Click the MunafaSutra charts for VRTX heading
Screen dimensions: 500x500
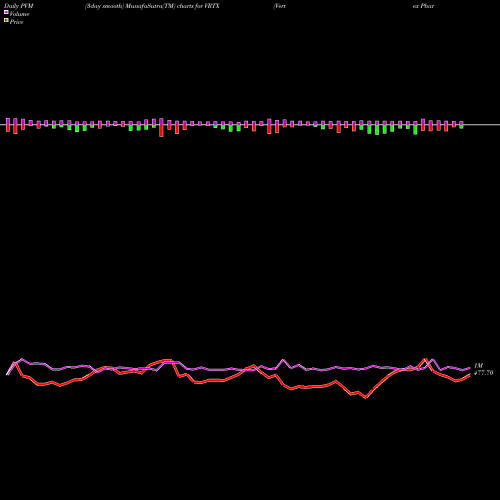coord(152,6)
